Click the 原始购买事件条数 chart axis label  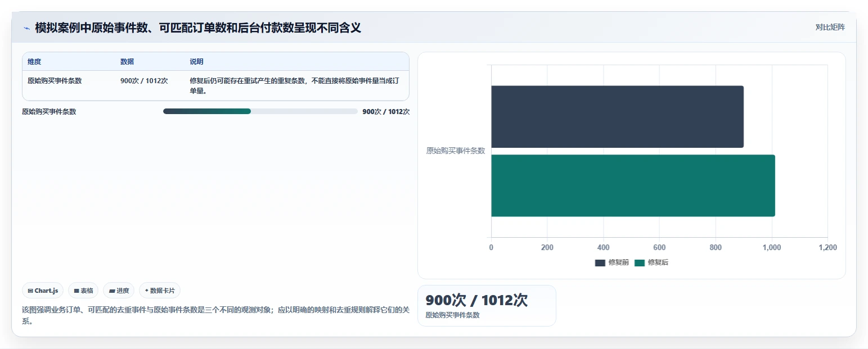point(456,151)
